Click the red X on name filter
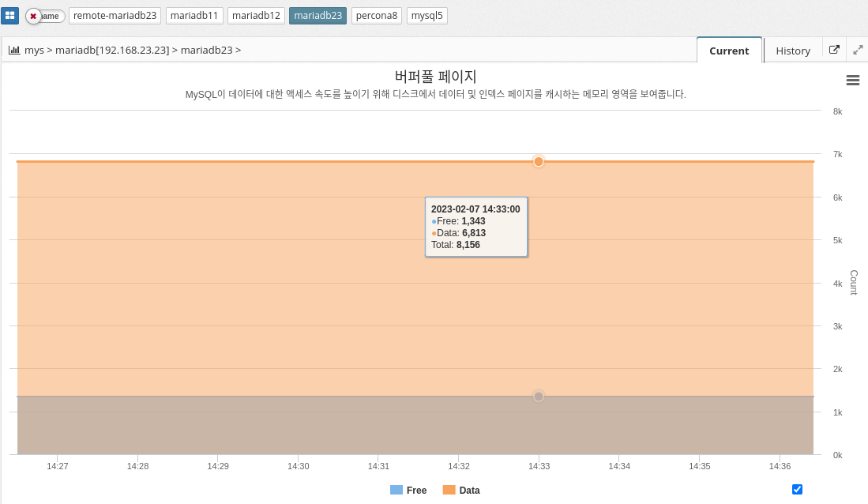 [33, 16]
